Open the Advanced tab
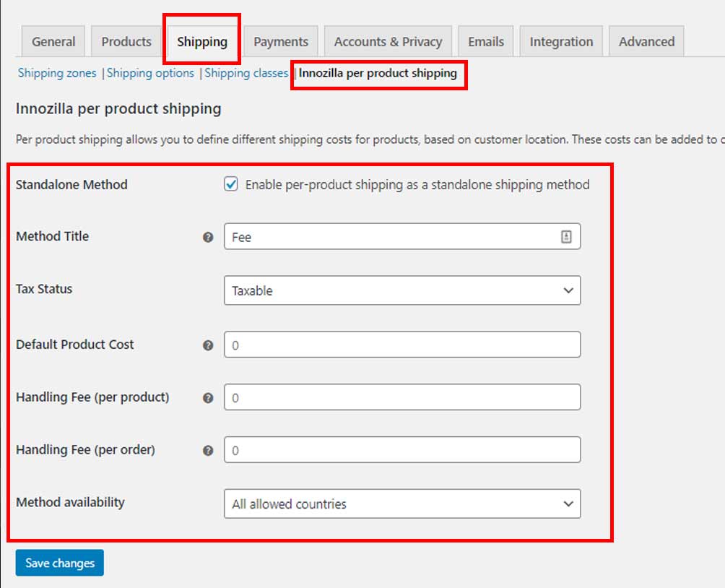Screen dimensions: 725x588 pos(646,42)
